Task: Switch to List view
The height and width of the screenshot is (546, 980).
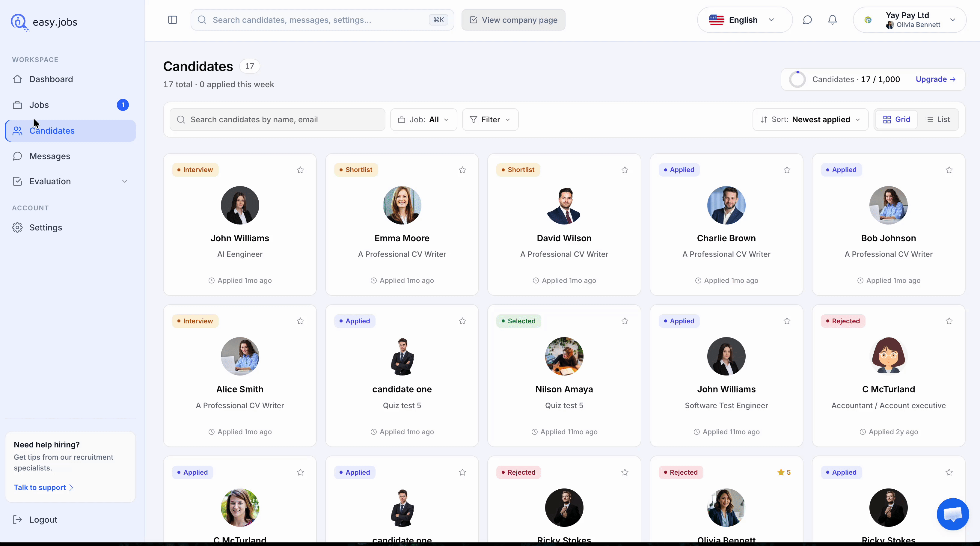Action: pos(938,120)
